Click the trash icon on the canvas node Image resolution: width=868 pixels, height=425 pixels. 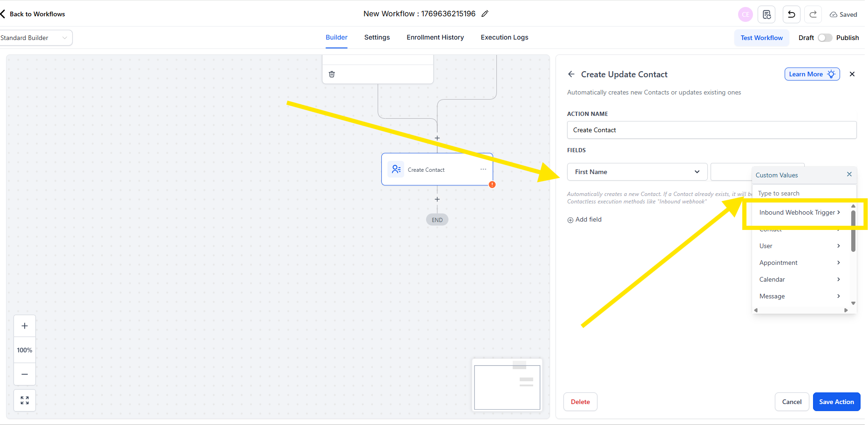click(x=332, y=74)
